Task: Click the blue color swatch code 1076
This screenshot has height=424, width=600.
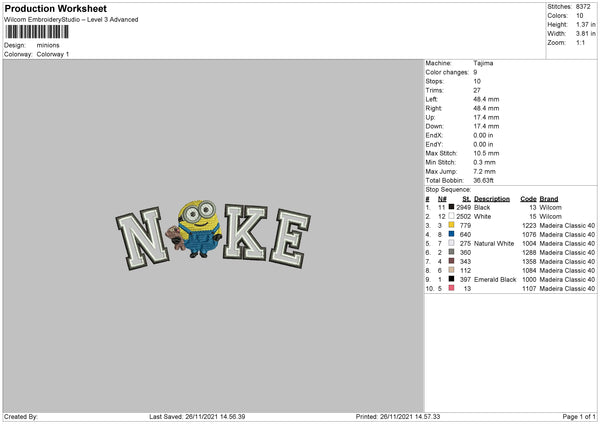Action: (x=452, y=234)
